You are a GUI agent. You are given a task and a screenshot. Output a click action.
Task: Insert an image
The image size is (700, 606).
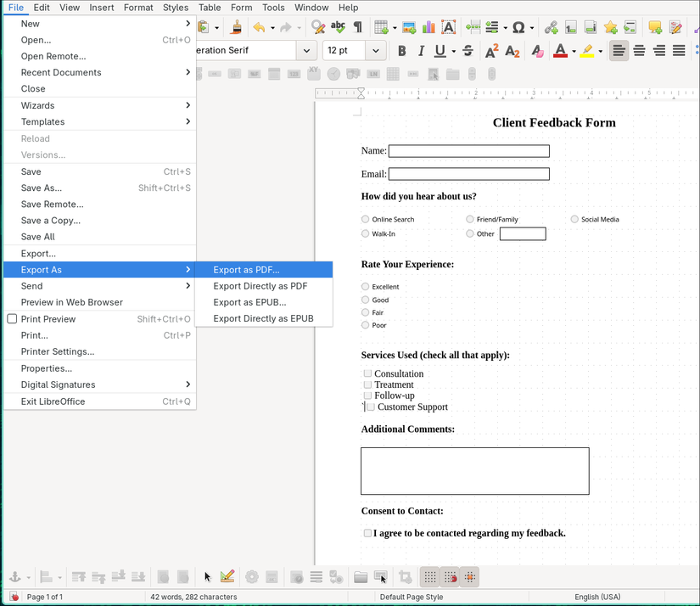(408, 26)
